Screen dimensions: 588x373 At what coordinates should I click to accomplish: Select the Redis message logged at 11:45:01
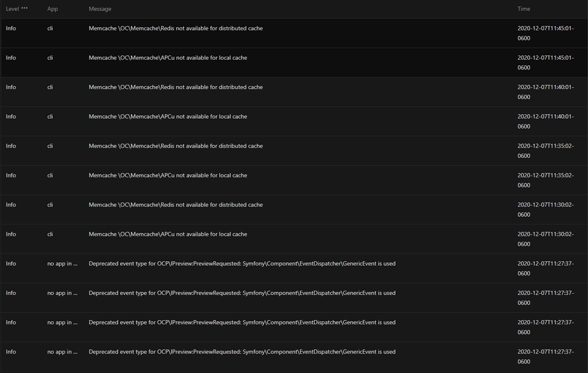(175, 28)
